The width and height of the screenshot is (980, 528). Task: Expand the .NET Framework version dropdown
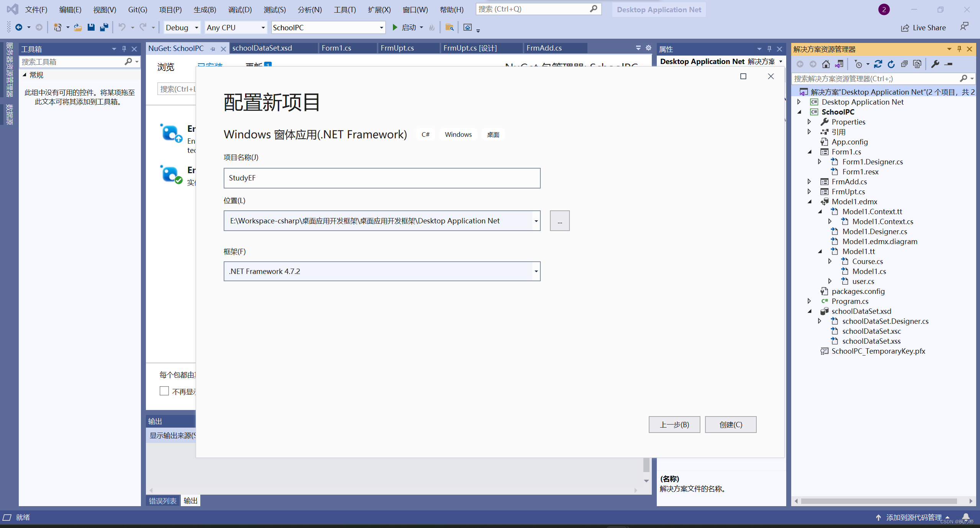pyautogui.click(x=535, y=271)
